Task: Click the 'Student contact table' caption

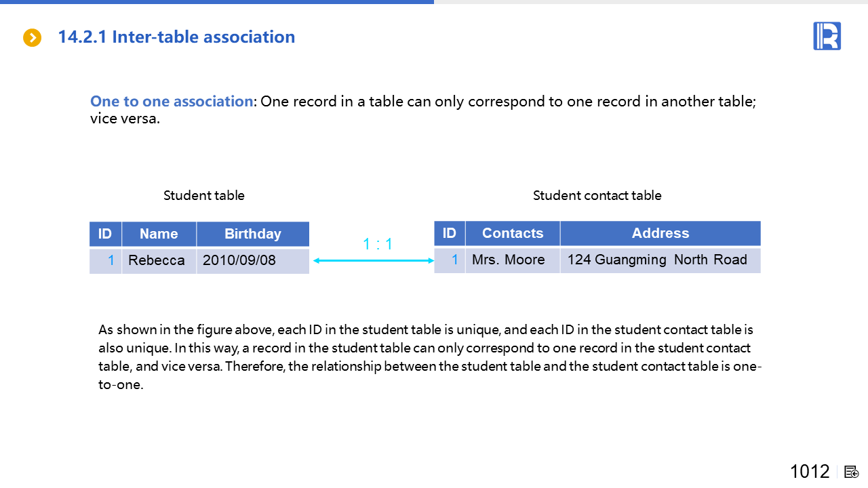Action: pyautogui.click(x=597, y=196)
